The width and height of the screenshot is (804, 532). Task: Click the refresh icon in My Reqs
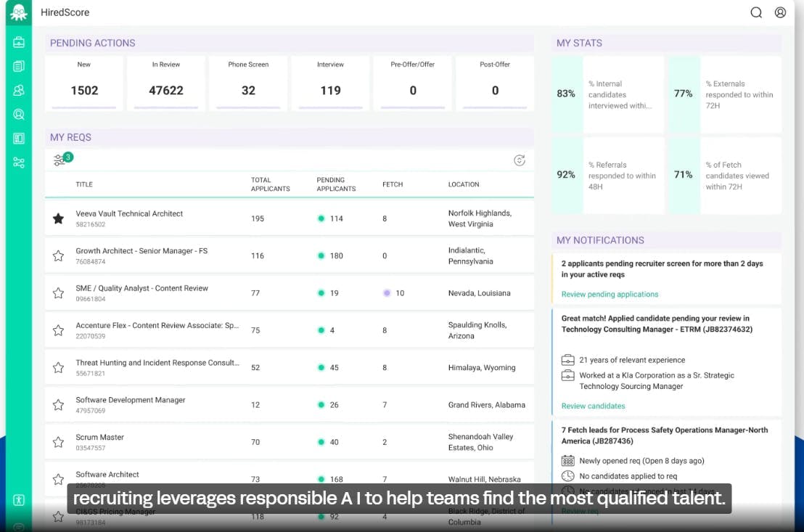pos(520,160)
